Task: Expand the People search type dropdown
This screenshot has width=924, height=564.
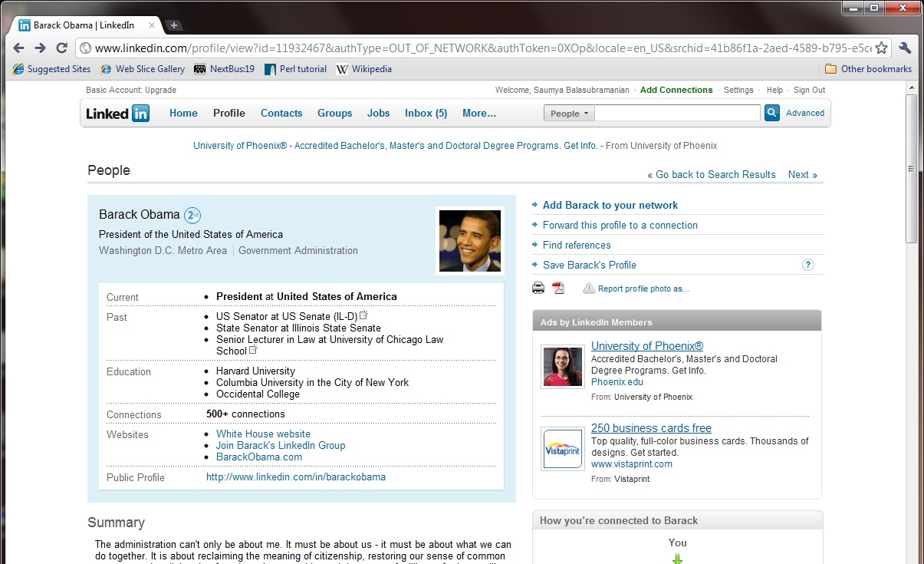Action: 569,114
